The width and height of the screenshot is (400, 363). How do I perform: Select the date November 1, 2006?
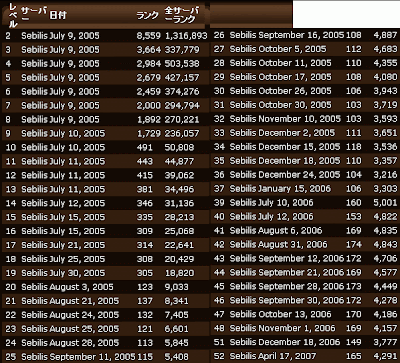tap(297, 328)
